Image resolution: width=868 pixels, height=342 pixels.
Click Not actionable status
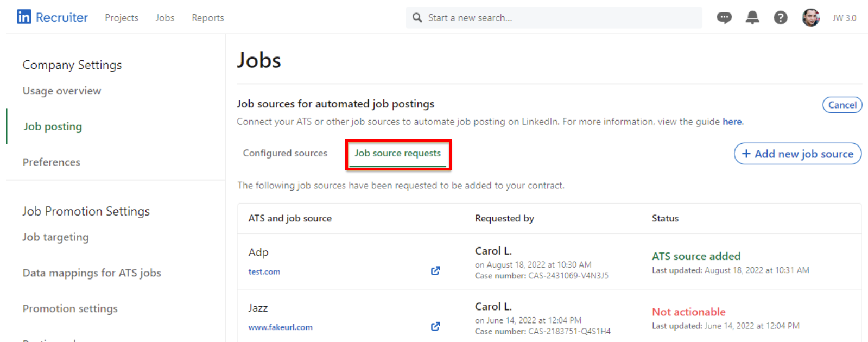tap(689, 312)
